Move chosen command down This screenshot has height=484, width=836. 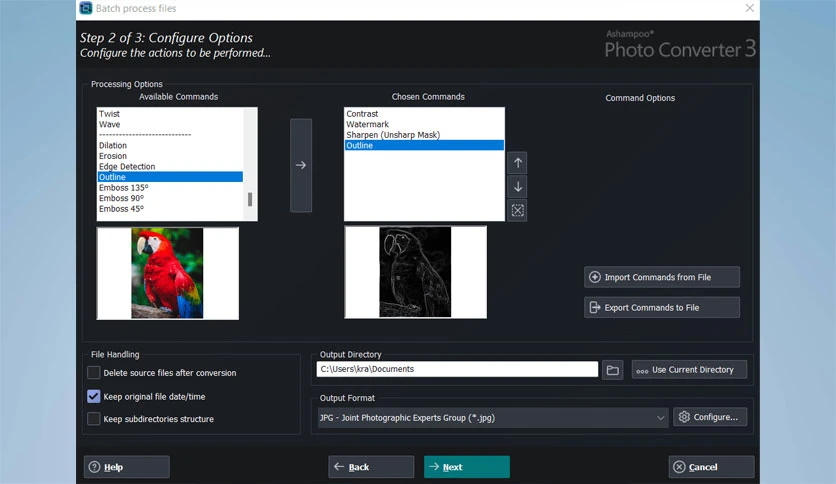tap(518, 187)
